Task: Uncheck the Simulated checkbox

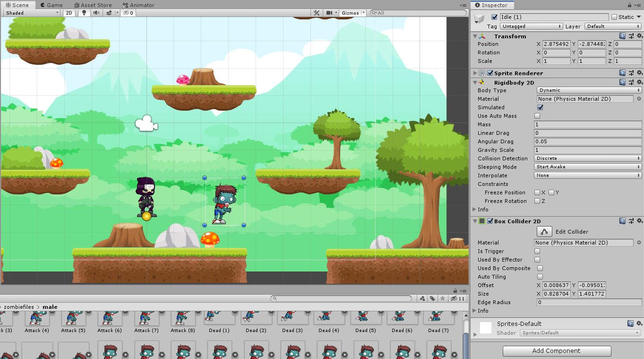Action: pos(540,107)
